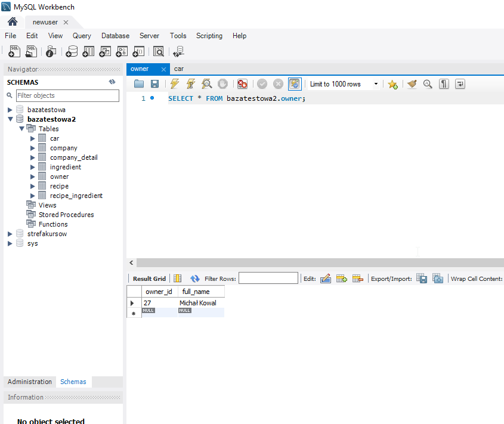The height and width of the screenshot is (424, 504).
Task: Create a new schema icon
Action: click(72, 51)
